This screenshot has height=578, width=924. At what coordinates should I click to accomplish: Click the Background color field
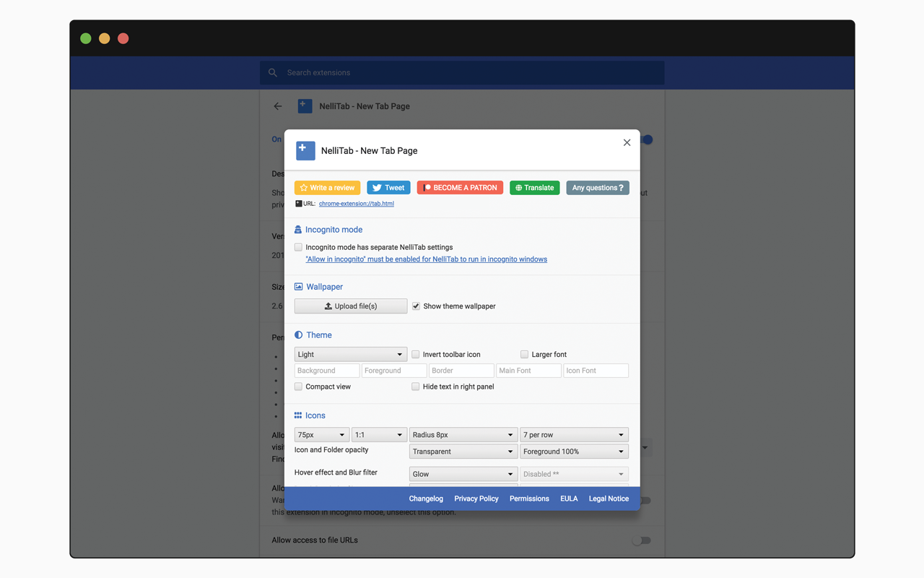point(327,371)
